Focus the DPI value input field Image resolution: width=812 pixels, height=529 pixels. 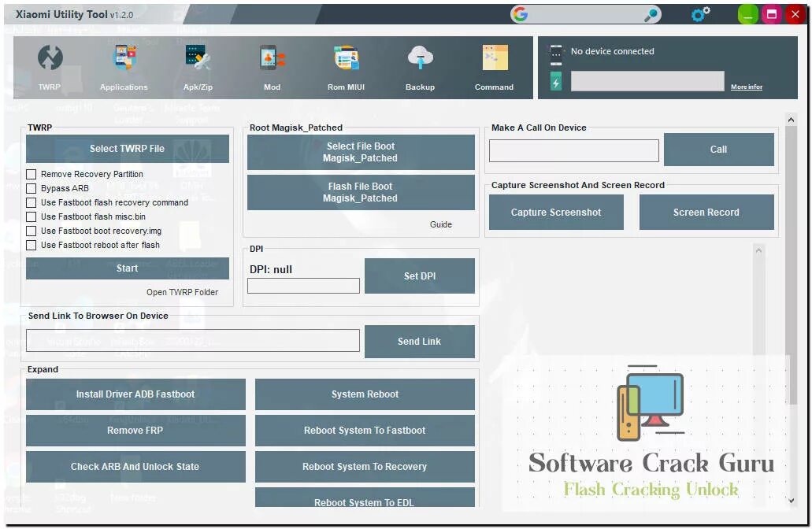coord(303,286)
